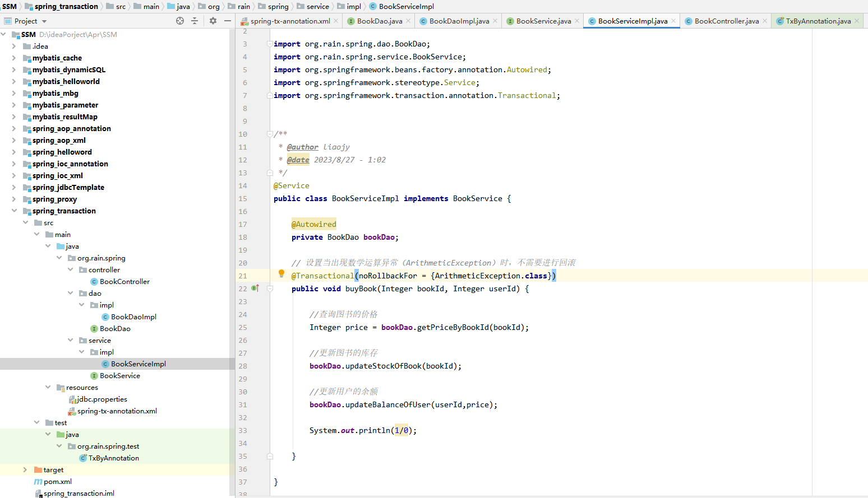
Task: Click SSM breadcrumb in navigation bar
Action: coord(10,6)
